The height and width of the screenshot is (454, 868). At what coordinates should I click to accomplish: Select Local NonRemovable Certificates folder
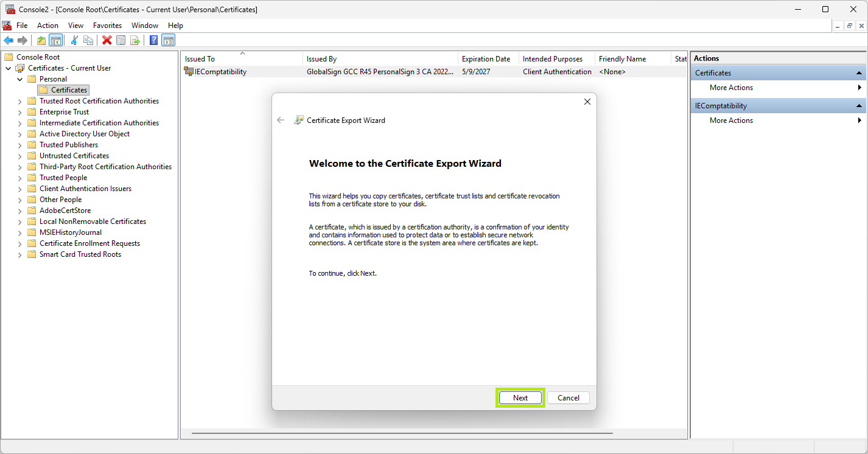coord(93,222)
